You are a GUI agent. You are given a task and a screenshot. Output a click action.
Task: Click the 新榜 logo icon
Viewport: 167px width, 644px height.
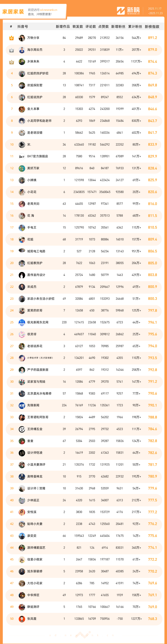(121, 11)
